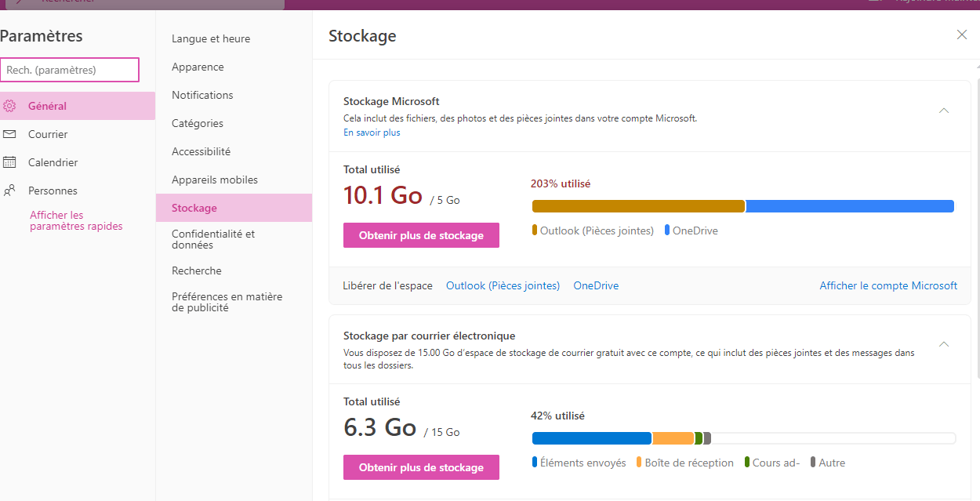Click the Libérer de l'espace label
This screenshot has height=501, width=980.
[387, 285]
